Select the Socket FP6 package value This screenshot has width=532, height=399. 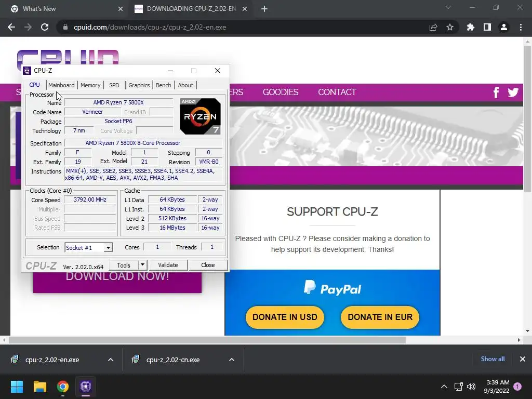tap(118, 121)
